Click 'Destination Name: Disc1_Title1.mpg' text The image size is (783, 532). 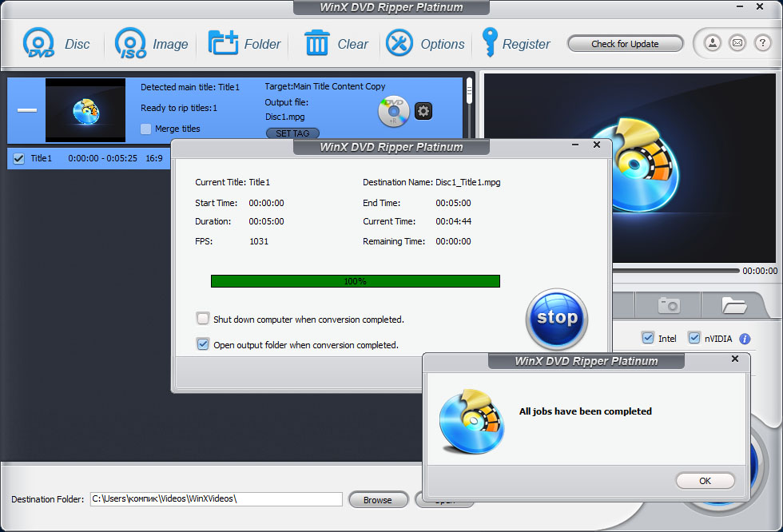(x=431, y=182)
